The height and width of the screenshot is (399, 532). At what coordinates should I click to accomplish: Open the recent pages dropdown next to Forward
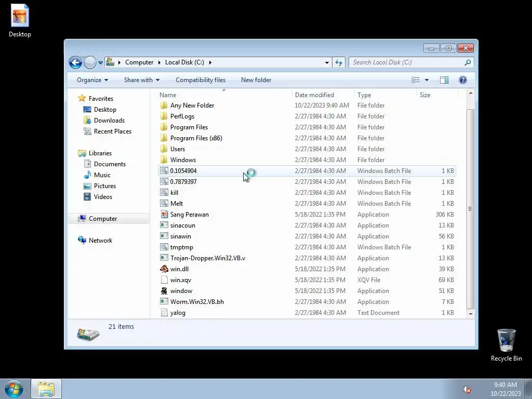point(100,63)
